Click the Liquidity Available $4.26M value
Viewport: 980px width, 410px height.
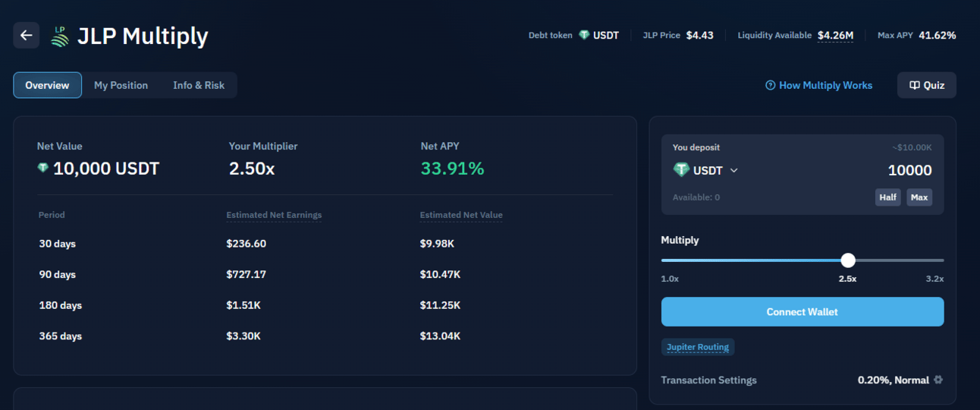coord(835,35)
